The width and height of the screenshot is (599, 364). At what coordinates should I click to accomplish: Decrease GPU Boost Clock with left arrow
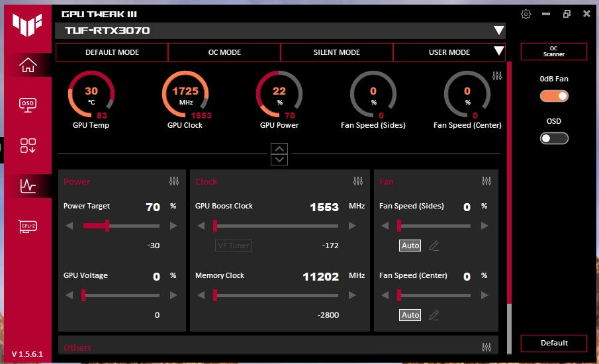tap(201, 226)
